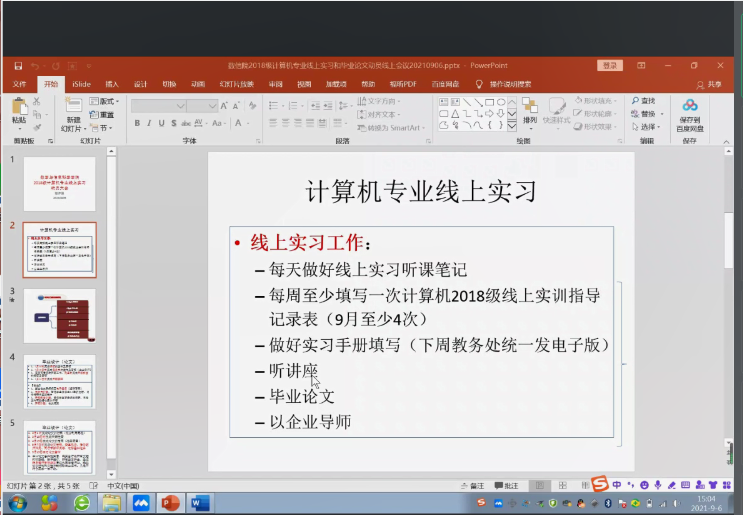This screenshot has height=515, width=743.
Task: Toggle Underline formatting button
Action: click(162, 124)
